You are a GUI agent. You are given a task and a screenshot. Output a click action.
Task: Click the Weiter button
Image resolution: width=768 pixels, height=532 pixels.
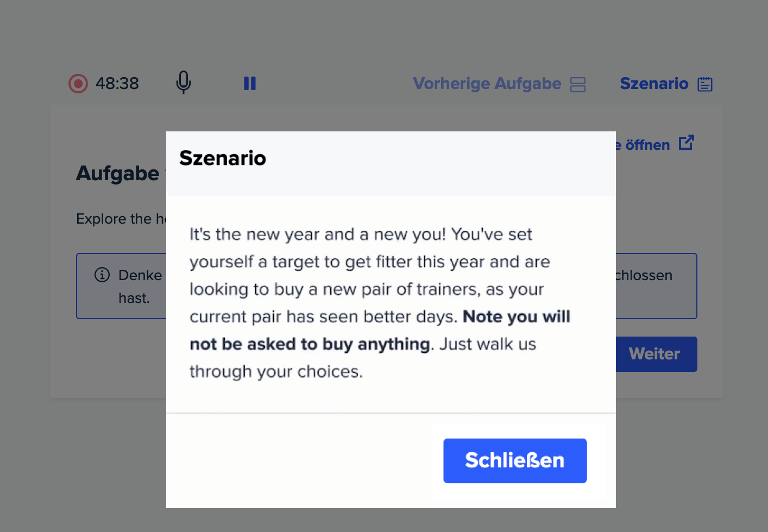point(656,354)
